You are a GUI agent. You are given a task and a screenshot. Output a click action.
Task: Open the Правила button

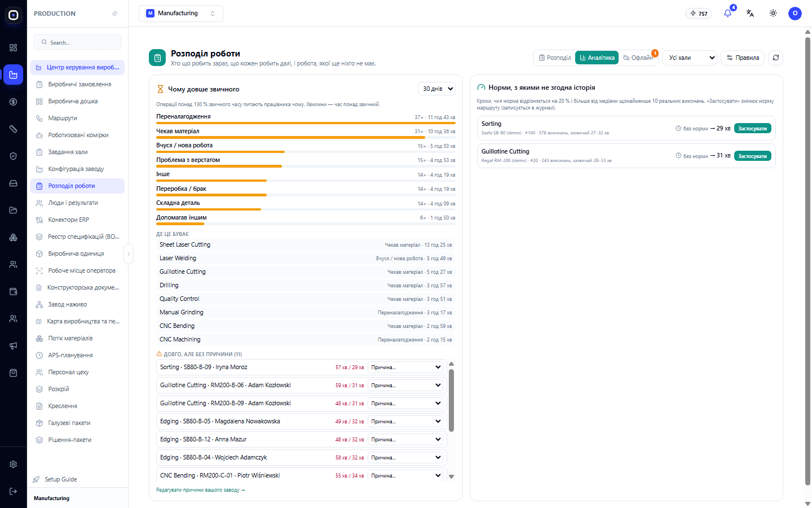[743, 58]
